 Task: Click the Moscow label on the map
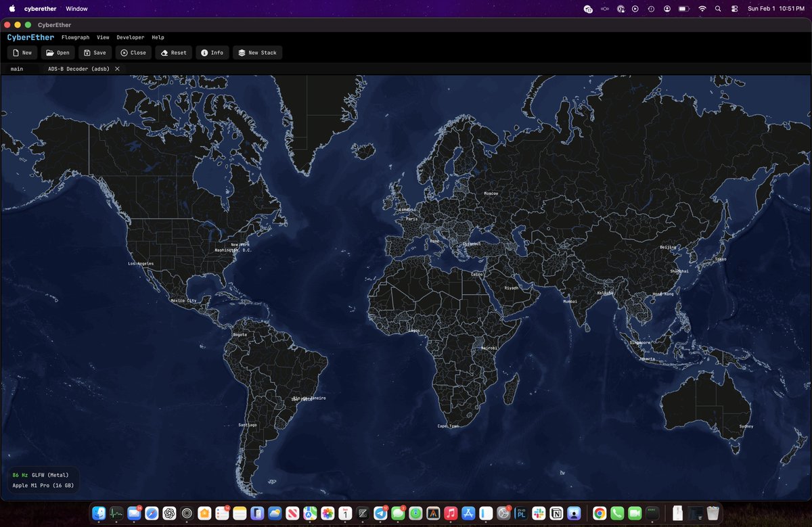click(491, 193)
